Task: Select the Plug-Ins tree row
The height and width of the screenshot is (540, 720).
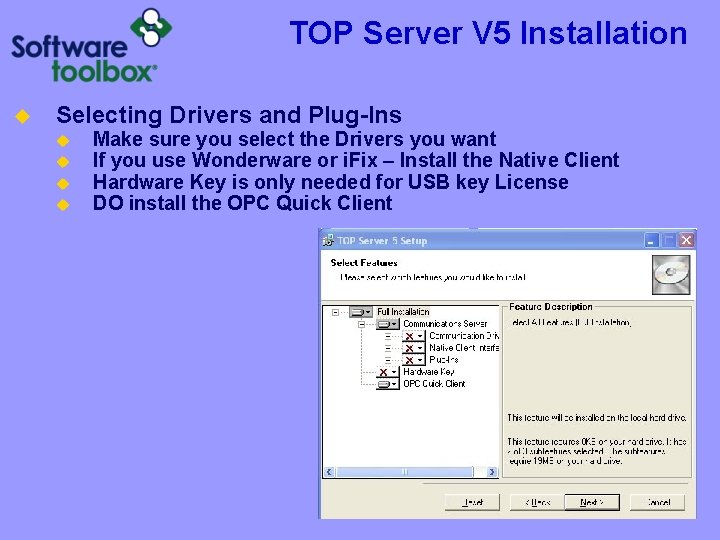Action: [444, 360]
